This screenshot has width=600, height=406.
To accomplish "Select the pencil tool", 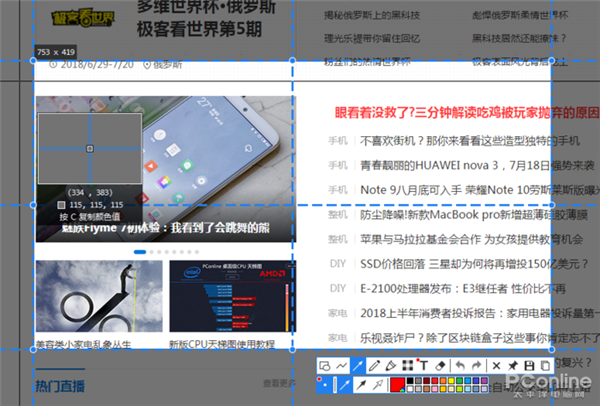I will coord(374,366).
